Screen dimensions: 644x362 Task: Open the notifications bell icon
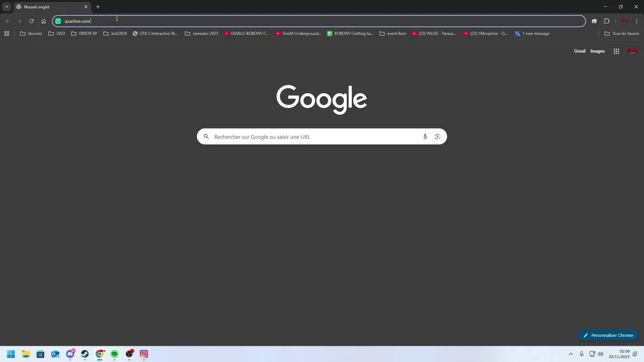tap(635, 354)
